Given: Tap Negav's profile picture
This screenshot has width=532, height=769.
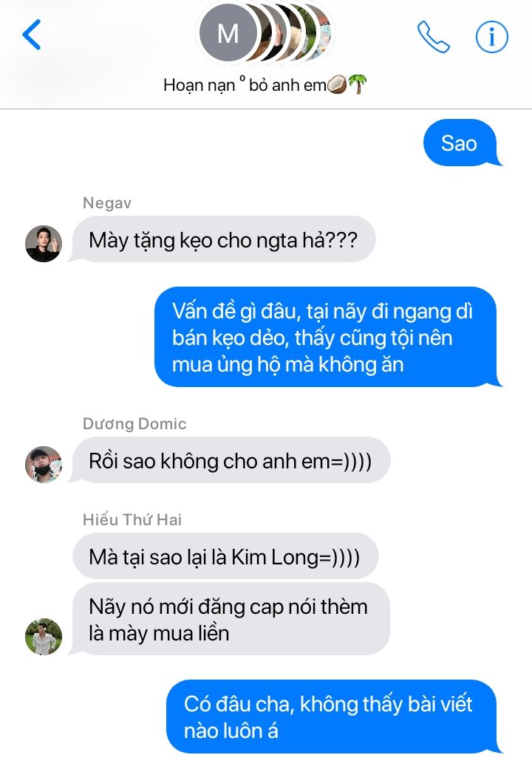Looking at the screenshot, I should [x=44, y=244].
